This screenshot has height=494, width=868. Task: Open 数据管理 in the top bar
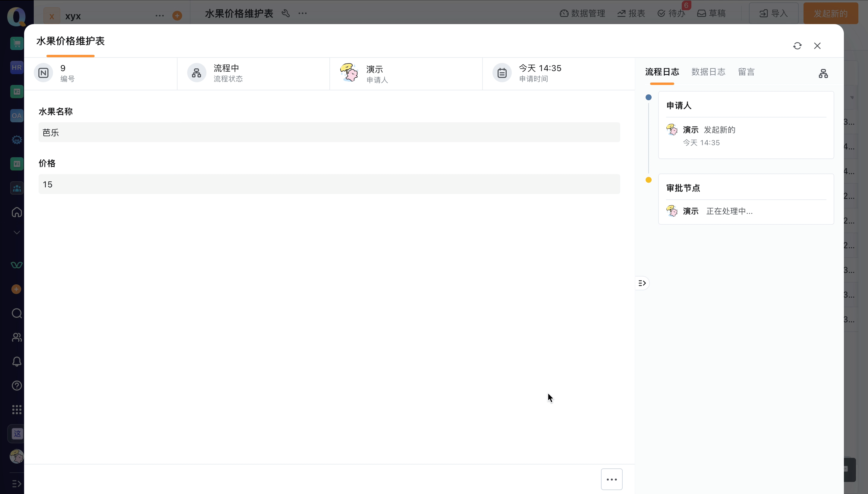pyautogui.click(x=583, y=13)
